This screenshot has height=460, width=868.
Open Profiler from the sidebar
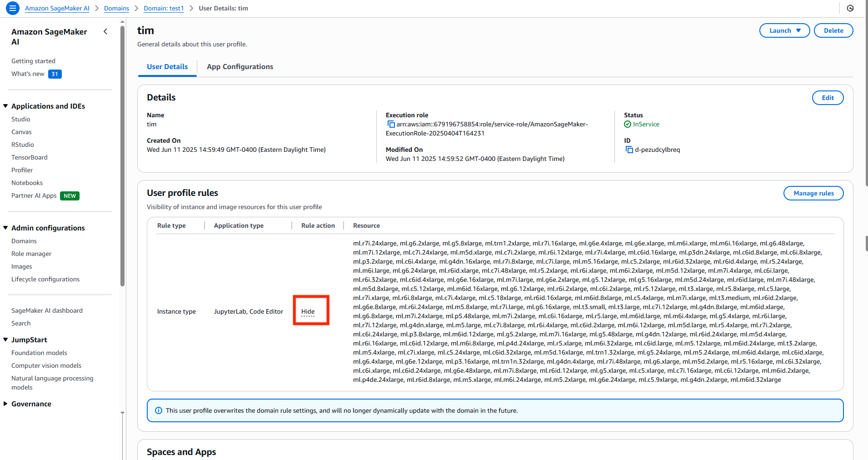click(22, 170)
